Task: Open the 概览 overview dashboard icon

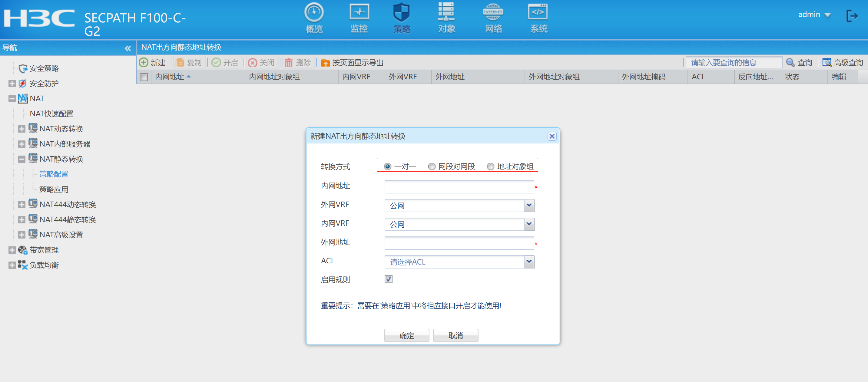Action: (314, 13)
